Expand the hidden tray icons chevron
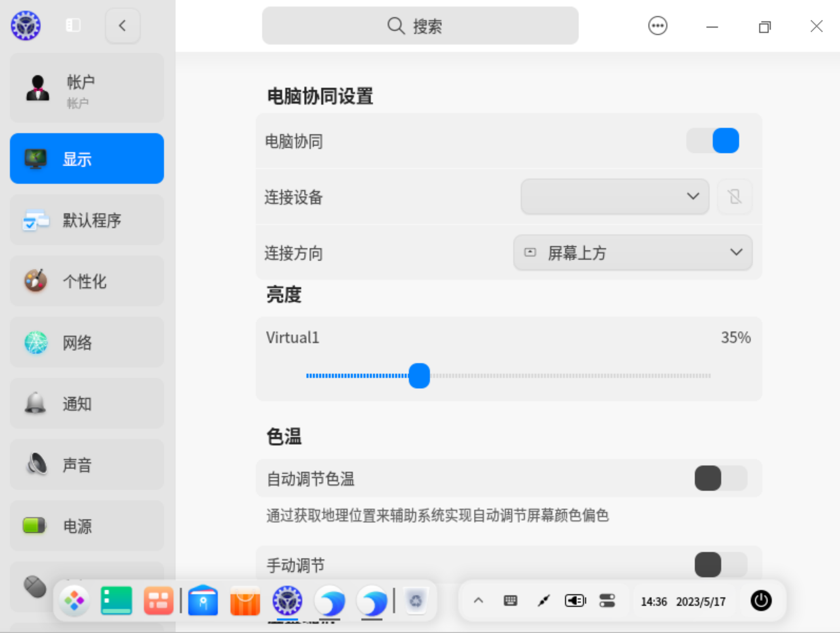The width and height of the screenshot is (840, 633). [x=478, y=601]
